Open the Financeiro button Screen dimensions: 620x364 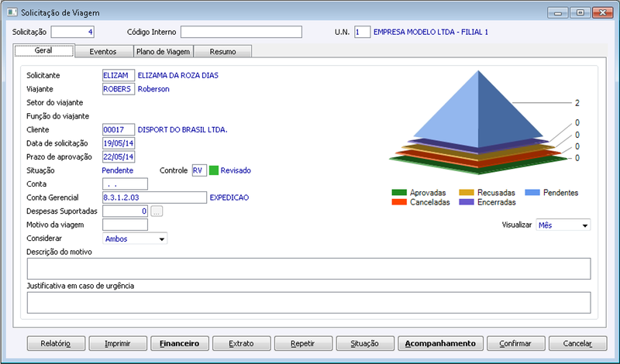(180, 343)
